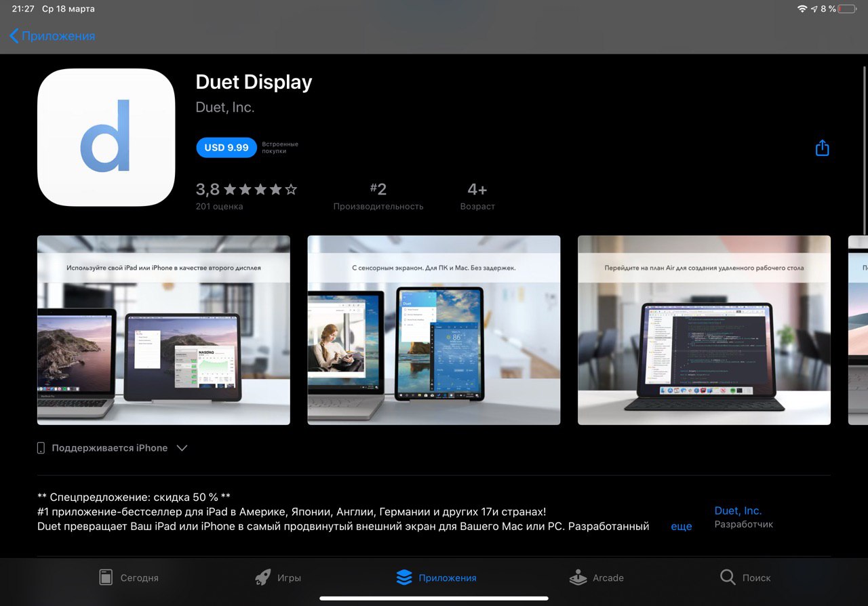Tap the Duet Display title
Screen dimensions: 868x606
click(x=254, y=82)
